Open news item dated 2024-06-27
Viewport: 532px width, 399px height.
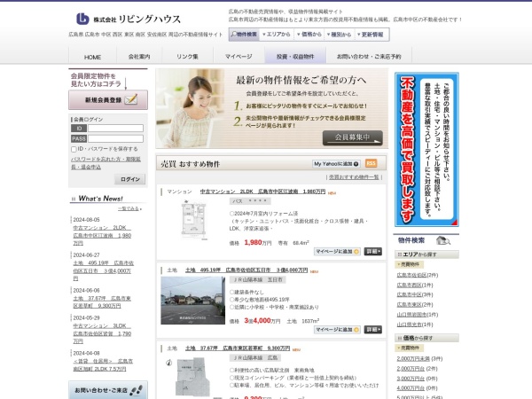[x=103, y=270]
